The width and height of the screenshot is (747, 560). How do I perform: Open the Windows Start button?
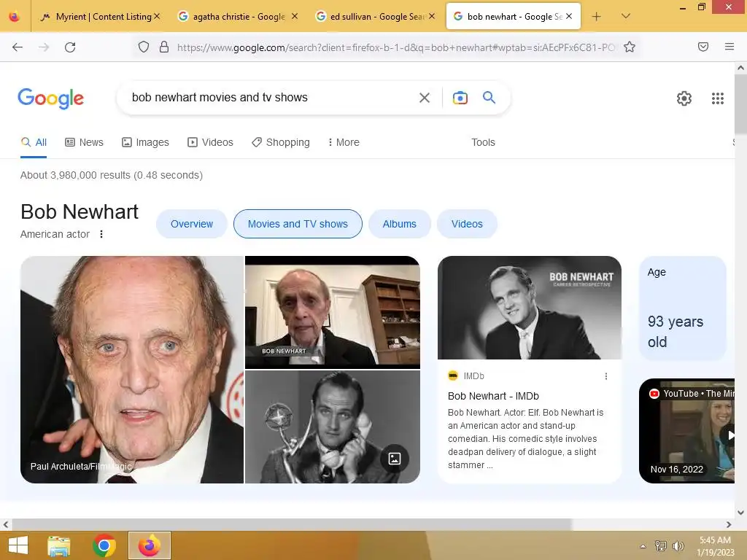click(x=18, y=545)
